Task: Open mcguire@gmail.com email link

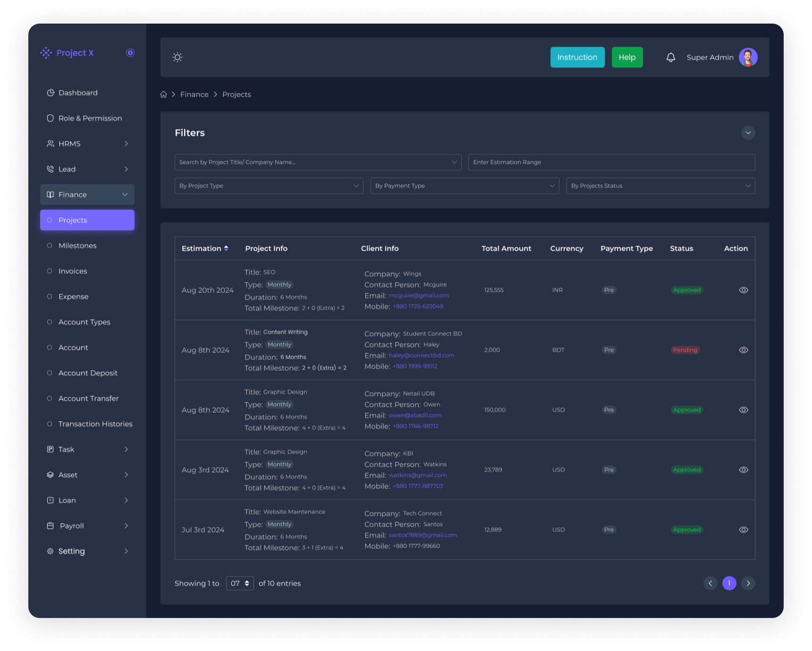Action: coord(419,296)
